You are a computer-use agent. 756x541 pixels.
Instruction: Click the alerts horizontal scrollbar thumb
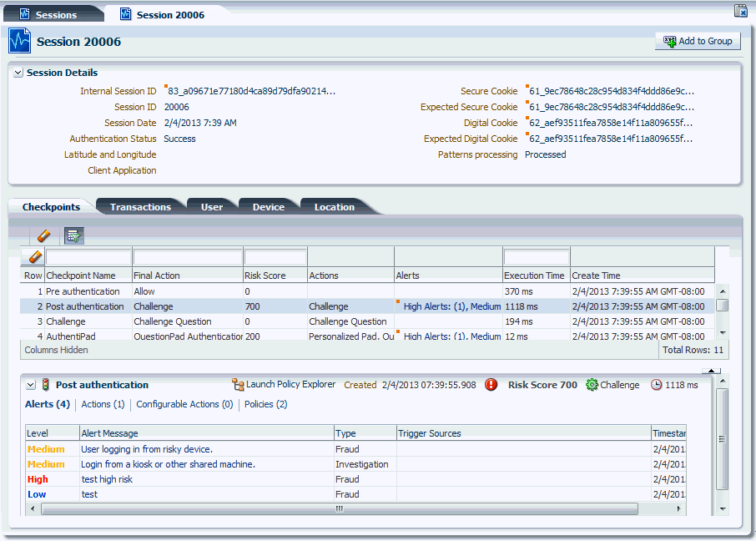click(340, 508)
